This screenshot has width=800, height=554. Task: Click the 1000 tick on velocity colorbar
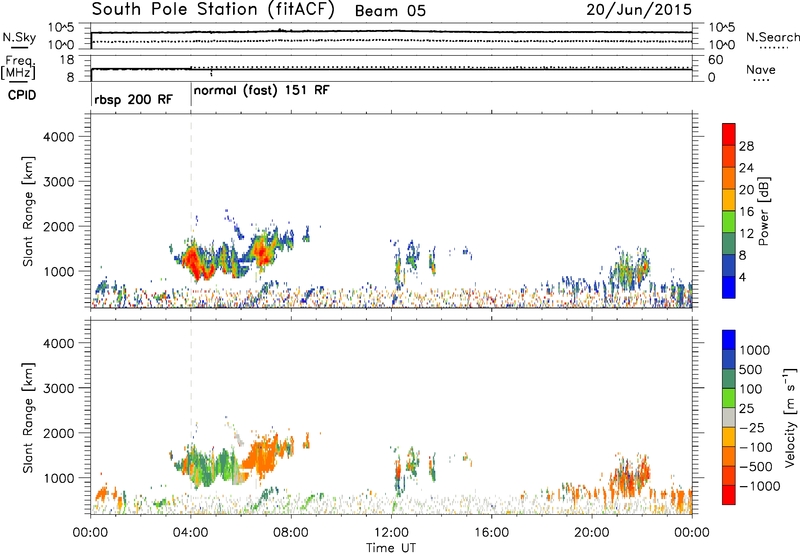(x=755, y=350)
